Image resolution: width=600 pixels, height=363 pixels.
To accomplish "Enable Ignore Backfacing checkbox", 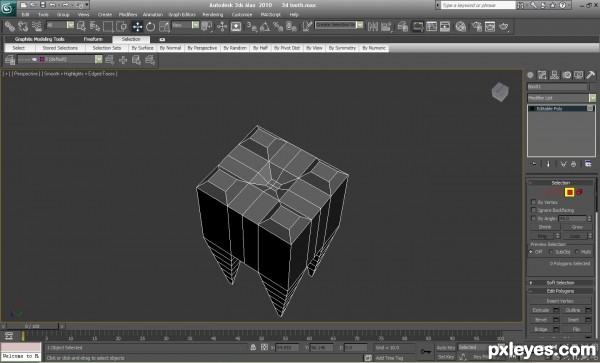I will coord(533,210).
